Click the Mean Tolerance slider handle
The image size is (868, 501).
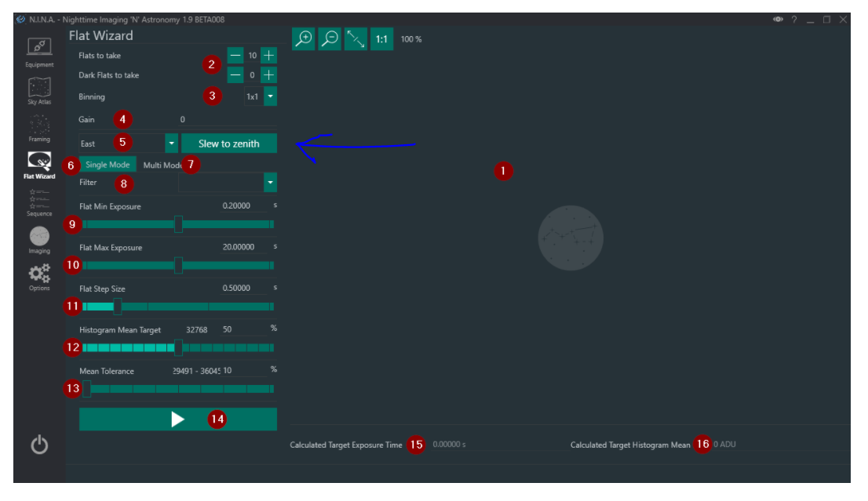pos(87,389)
